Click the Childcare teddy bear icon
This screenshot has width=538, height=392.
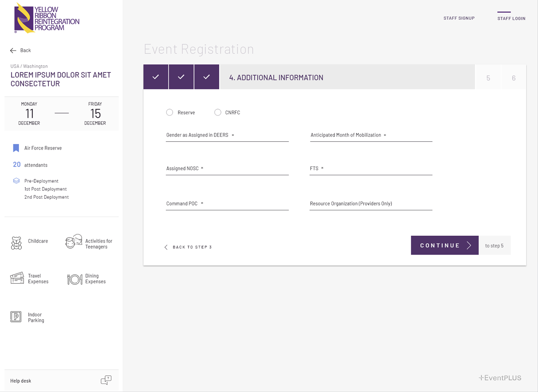16,243
